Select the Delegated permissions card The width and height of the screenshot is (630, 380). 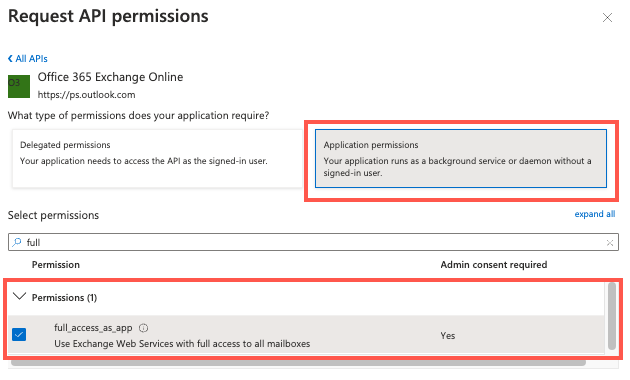pyautogui.click(x=157, y=158)
